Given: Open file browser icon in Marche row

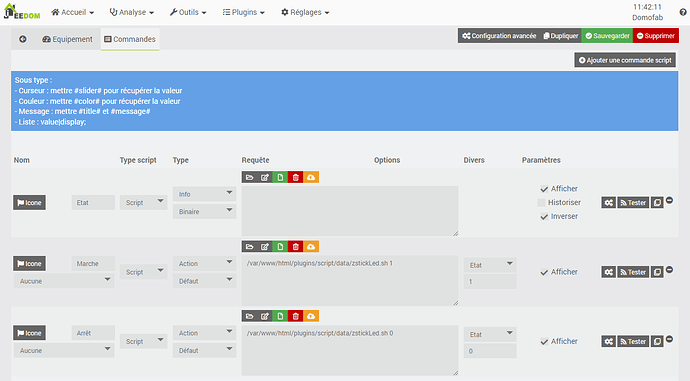Looking at the screenshot, I should (x=250, y=247).
